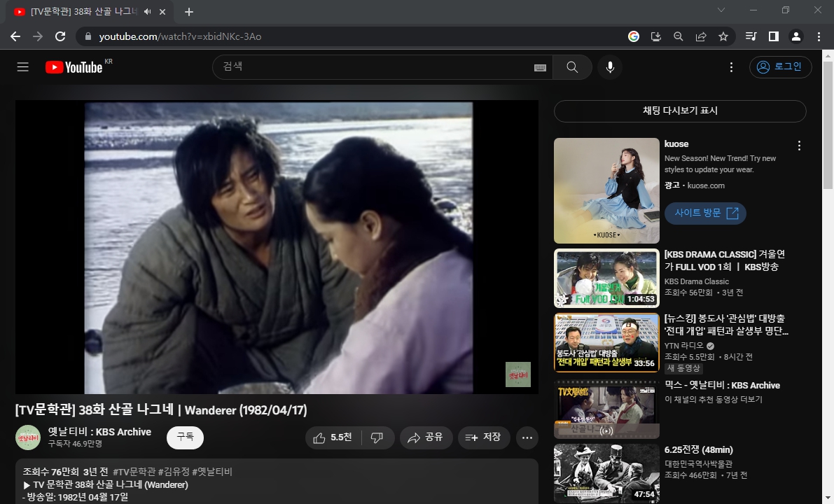Image resolution: width=834 pixels, height=504 pixels.
Task: Open the on-screen keyboard in search box
Action: tap(540, 67)
